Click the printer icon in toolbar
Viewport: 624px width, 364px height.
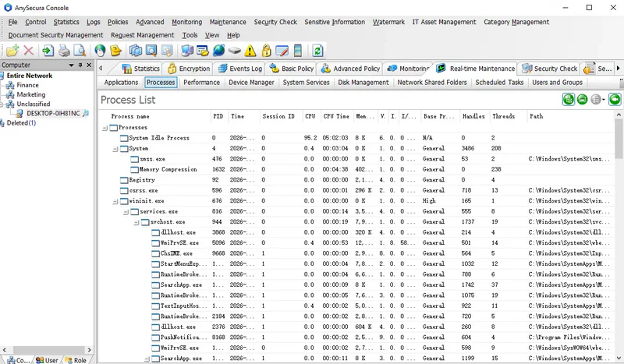(64, 51)
